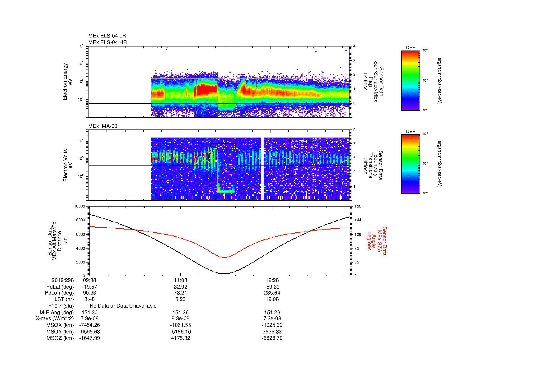Click the X-rays value 7.2e-08
The width and height of the screenshot is (555, 392).
pyautogui.click(x=272, y=318)
